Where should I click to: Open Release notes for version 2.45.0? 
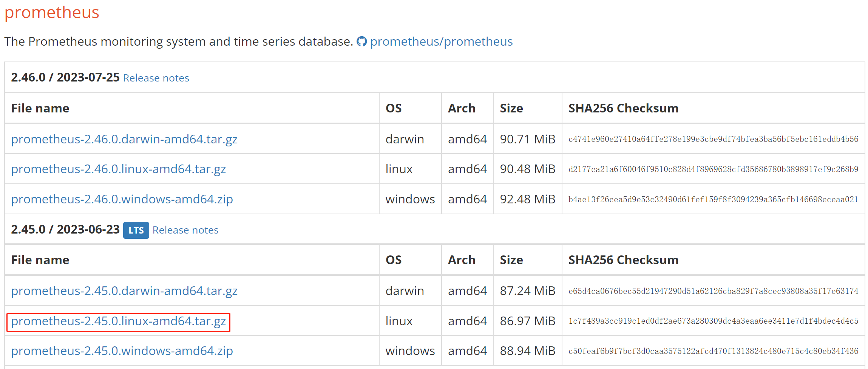[185, 230]
